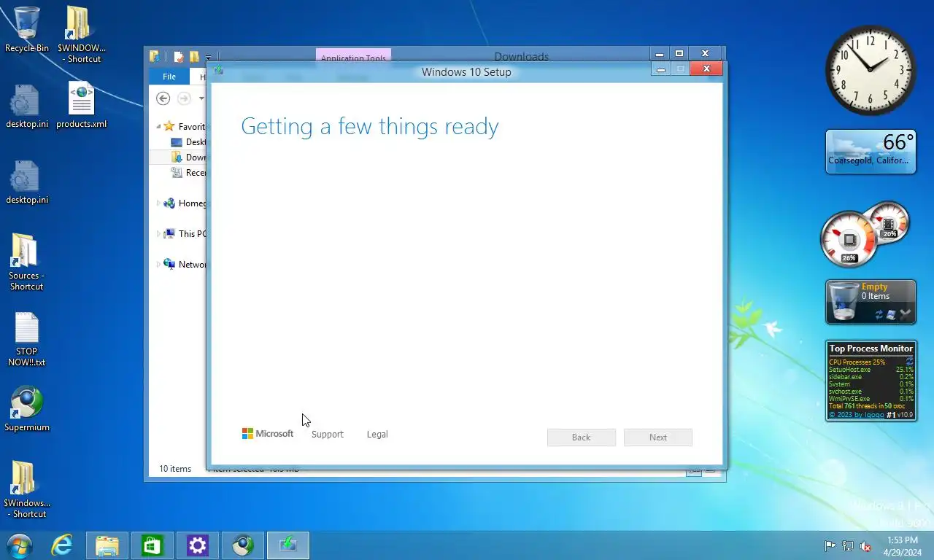Click the Next button in Windows 10 Setup
This screenshot has width=934, height=560.
tap(658, 437)
